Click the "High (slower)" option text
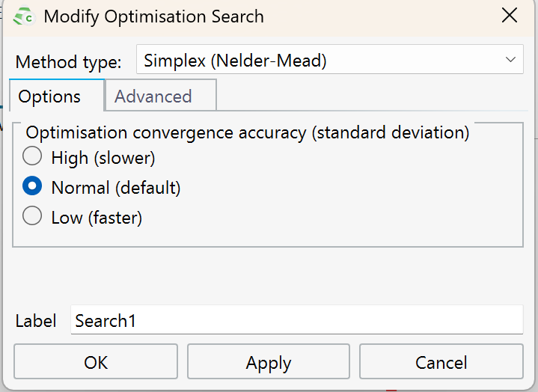The image size is (538, 392). [103, 158]
